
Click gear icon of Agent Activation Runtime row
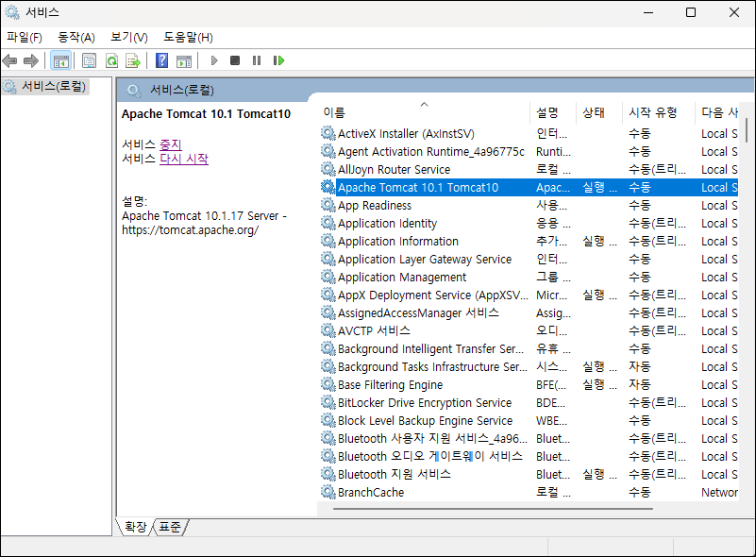point(328,151)
